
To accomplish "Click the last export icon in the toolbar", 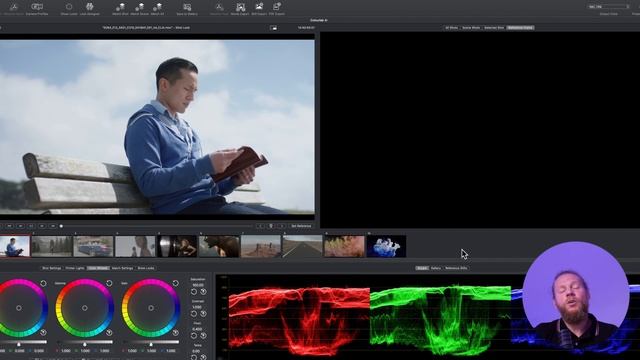I will 277,7.
